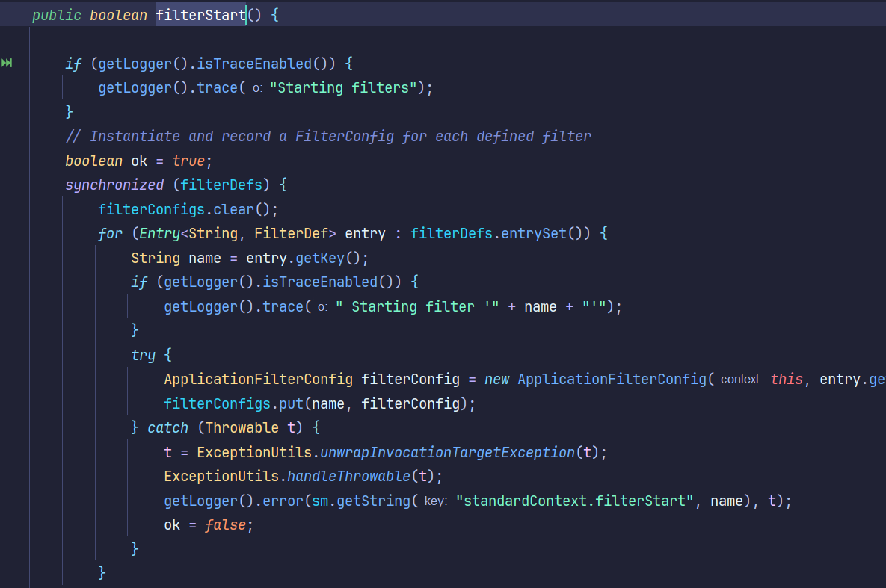
Task: Click the Throwable type in catch
Action: pyautogui.click(x=242, y=427)
